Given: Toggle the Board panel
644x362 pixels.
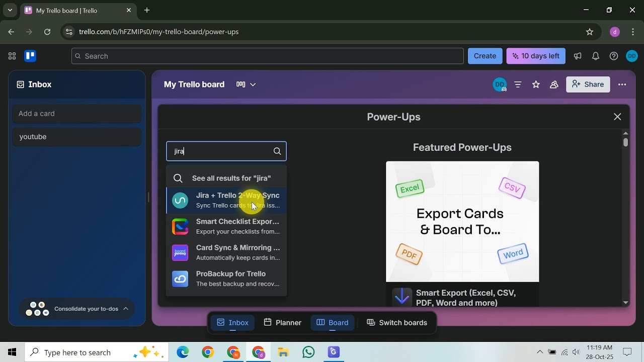Looking at the screenshot, I should tap(333, 323).
